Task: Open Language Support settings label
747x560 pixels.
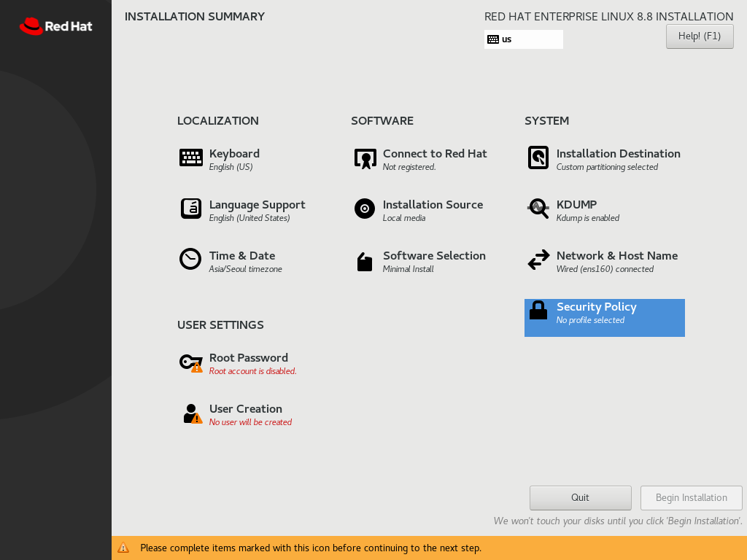Action: pos(258,205)
